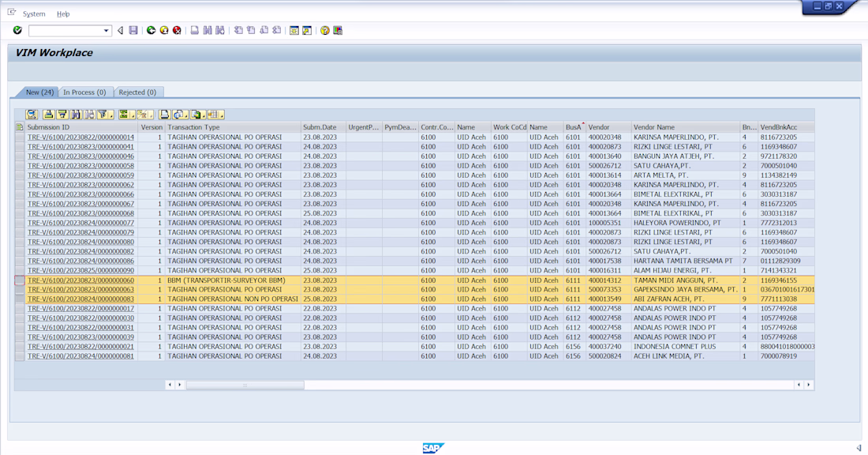Click the Print icon in grid toolbar
The height and width of the screenshot is (455, 868).
164,115
